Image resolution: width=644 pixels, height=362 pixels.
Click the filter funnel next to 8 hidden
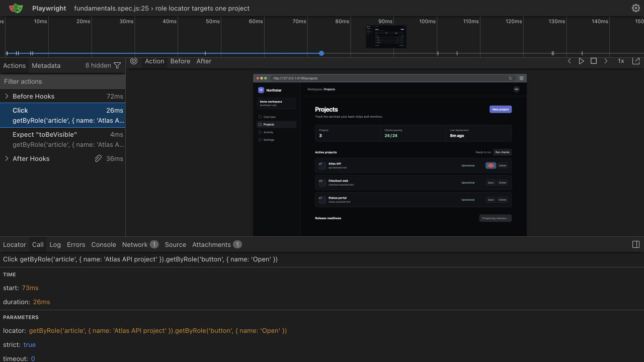[x=117, y=65]
